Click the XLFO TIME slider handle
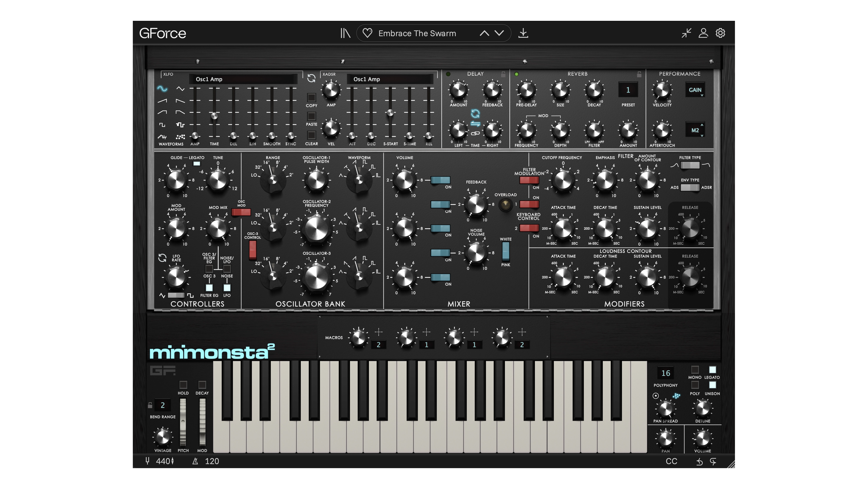The height and width of the screenshot is (489, 868). [x=214, y=116]
